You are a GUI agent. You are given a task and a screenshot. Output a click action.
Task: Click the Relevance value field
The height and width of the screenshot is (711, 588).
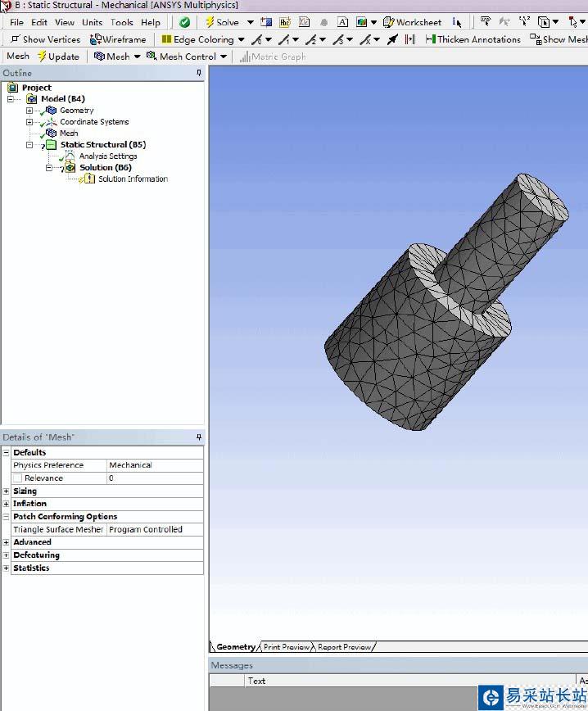(x=155, y=478)
